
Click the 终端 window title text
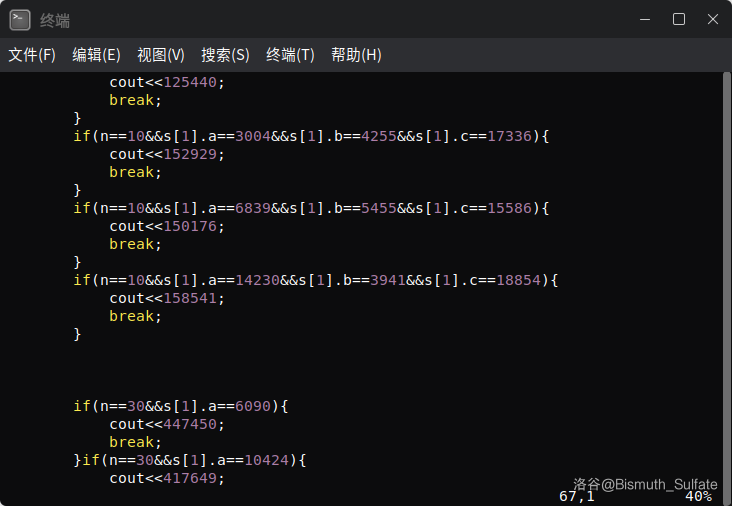pos(55,20)
